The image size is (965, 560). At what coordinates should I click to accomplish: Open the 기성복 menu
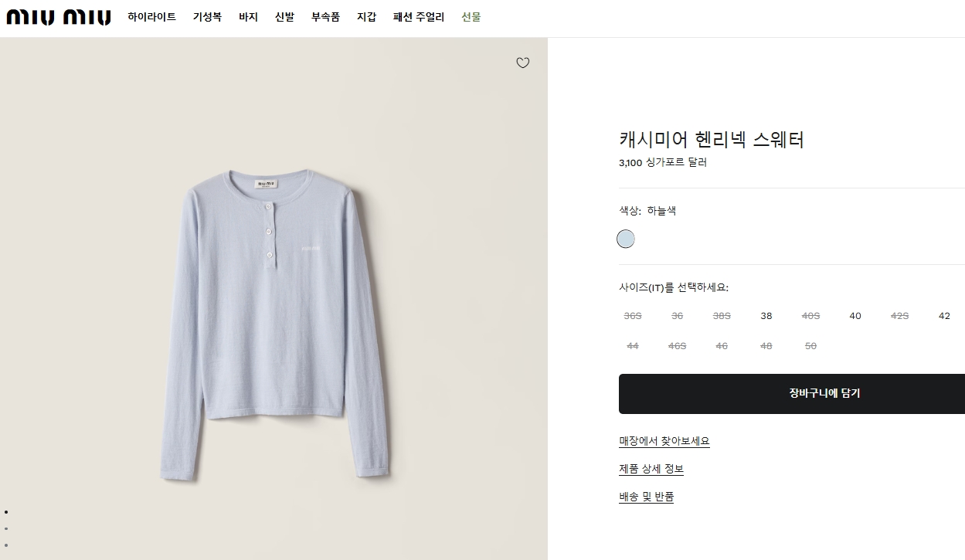click(x=207, y=17)
